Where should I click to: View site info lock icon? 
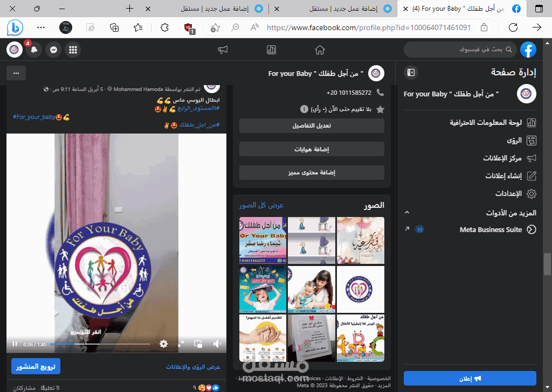pos(484,27)
